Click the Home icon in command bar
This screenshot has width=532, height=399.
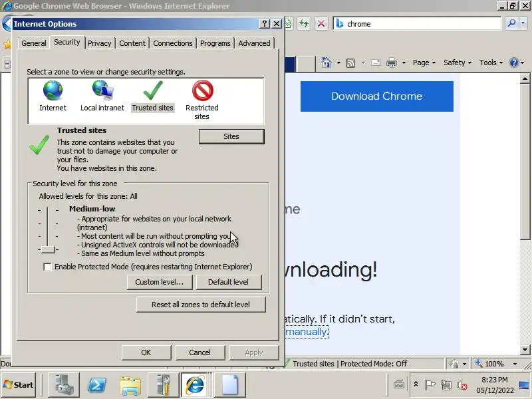[327, 63]
